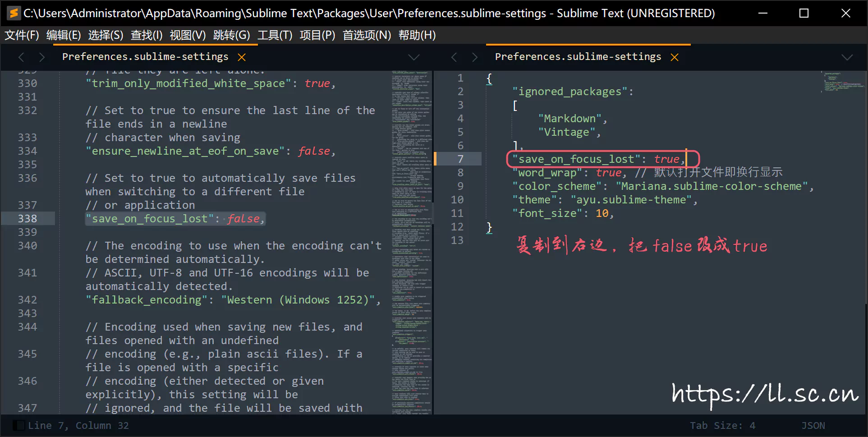The image size is (868, 437).
Task: Select JSON syntax in status bar
Action: coord(813,425)
